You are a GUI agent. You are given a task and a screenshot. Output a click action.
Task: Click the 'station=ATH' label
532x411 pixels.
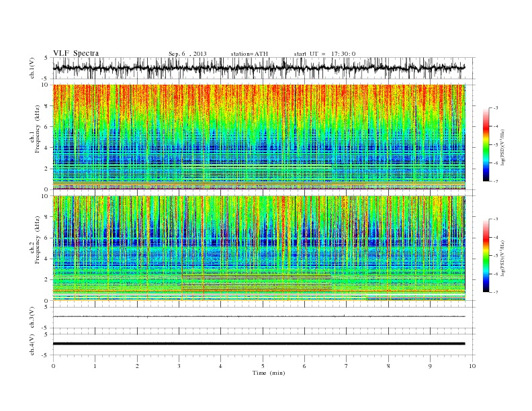tap(249, 54)
